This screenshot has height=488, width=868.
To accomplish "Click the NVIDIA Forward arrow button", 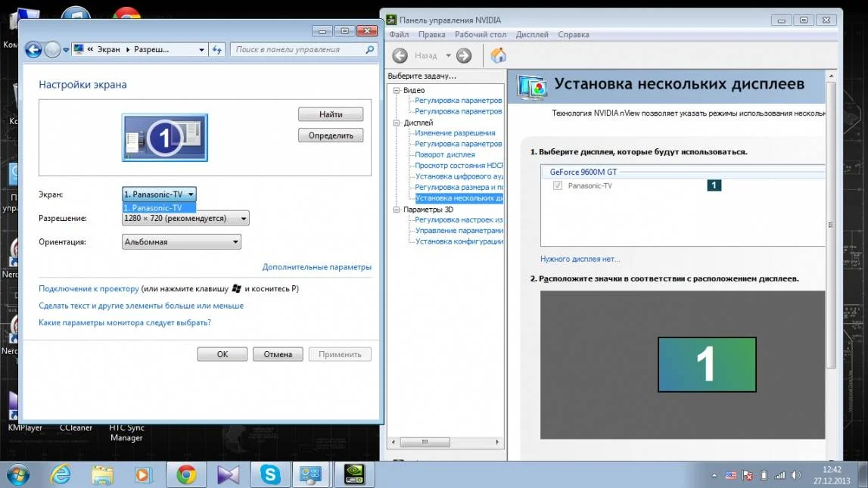I will point(464,55).
